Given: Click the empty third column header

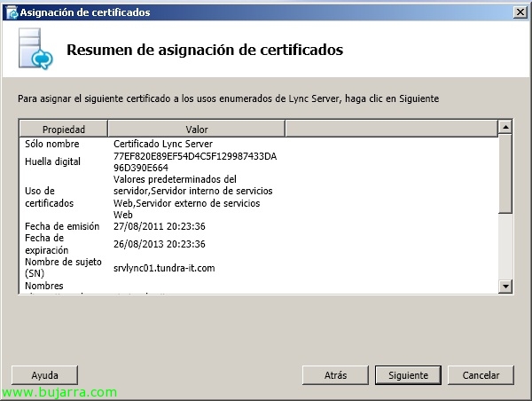Looking at the screenshot, I should pyautogui.click(x=391, y=129).
